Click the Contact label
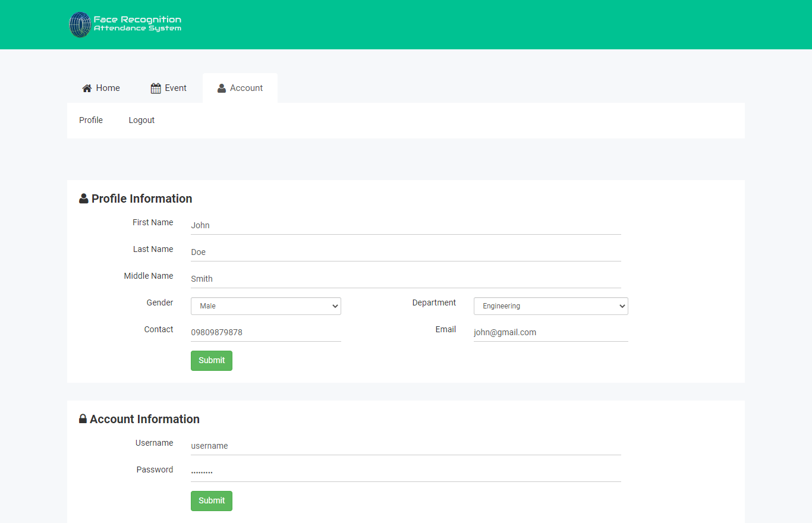The height and width of the screenshot is (523, 812). point(159,329)
